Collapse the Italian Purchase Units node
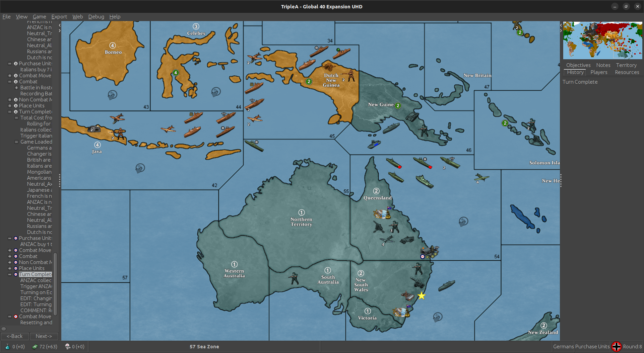Viewport: 644px width, 353px height. pos(10,64)
